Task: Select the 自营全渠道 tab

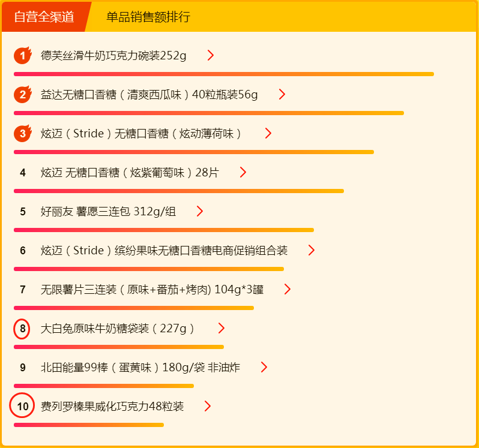Action: (44, 17)
